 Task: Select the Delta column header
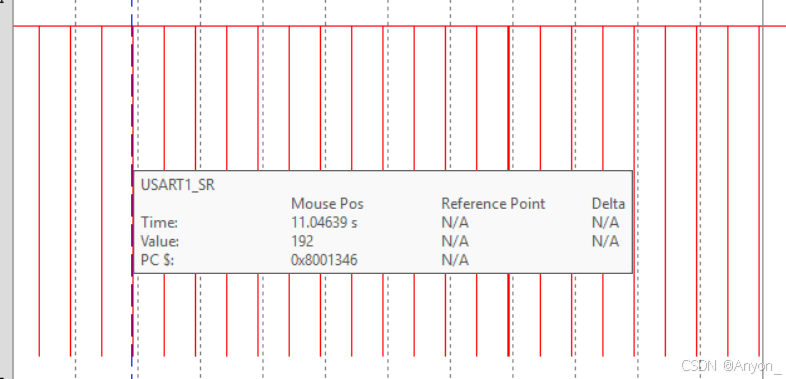608,204
